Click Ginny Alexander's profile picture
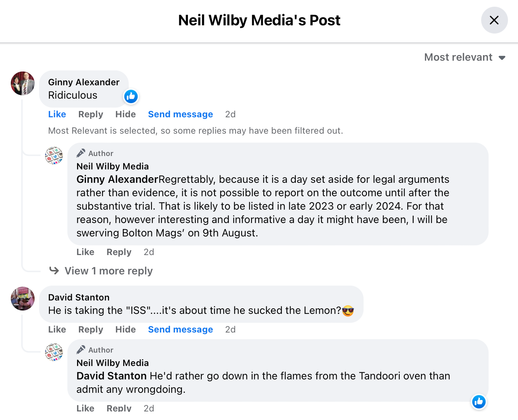 click(x=22, y=83)
